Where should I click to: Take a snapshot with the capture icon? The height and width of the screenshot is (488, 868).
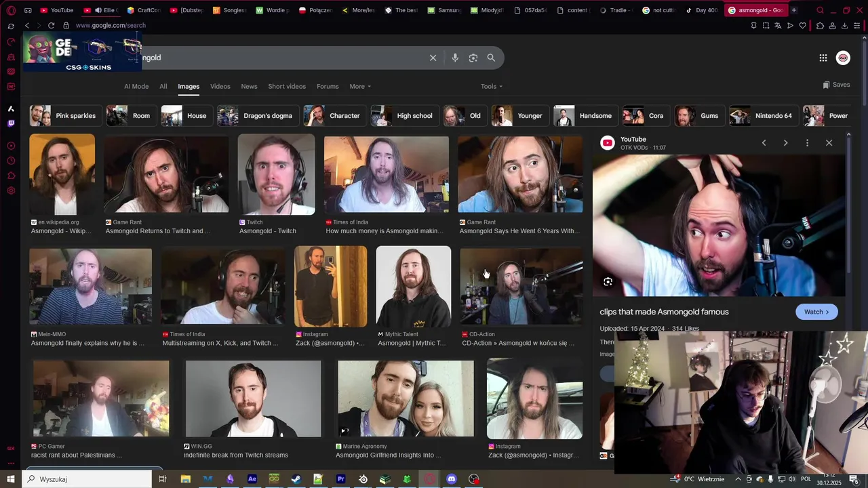coord(766,25)
